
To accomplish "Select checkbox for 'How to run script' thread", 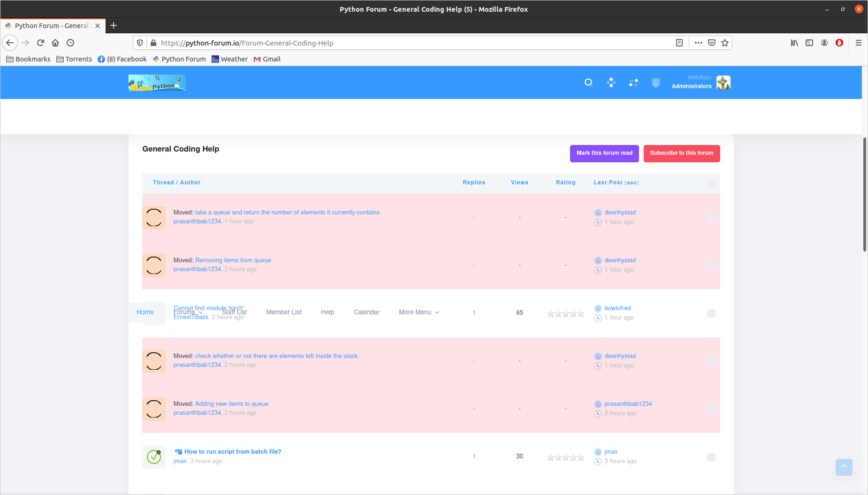I will (711, 457).
